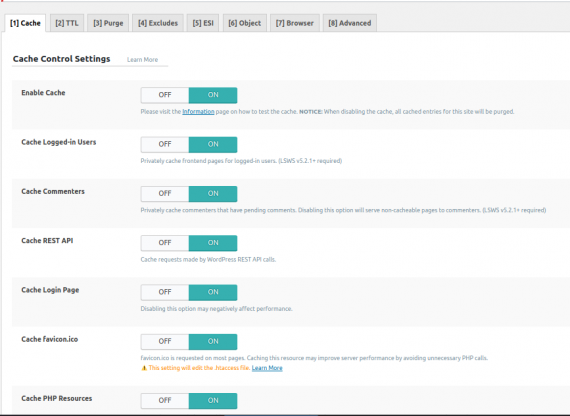Open the Information page link
This screenshot has height=416, width=570.
[198, 112]
